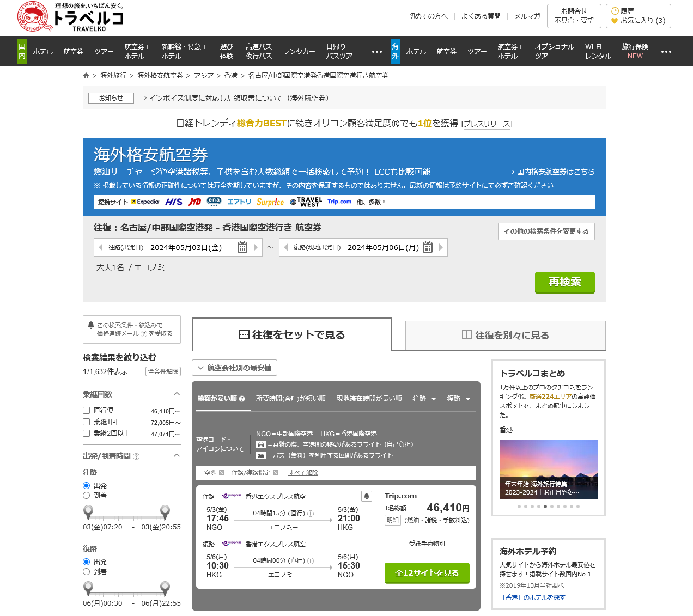Image resolution: width=693 pixels, height=616 pixels.
Task: Click 全12サイトを見る button
Action: [427, 573]
